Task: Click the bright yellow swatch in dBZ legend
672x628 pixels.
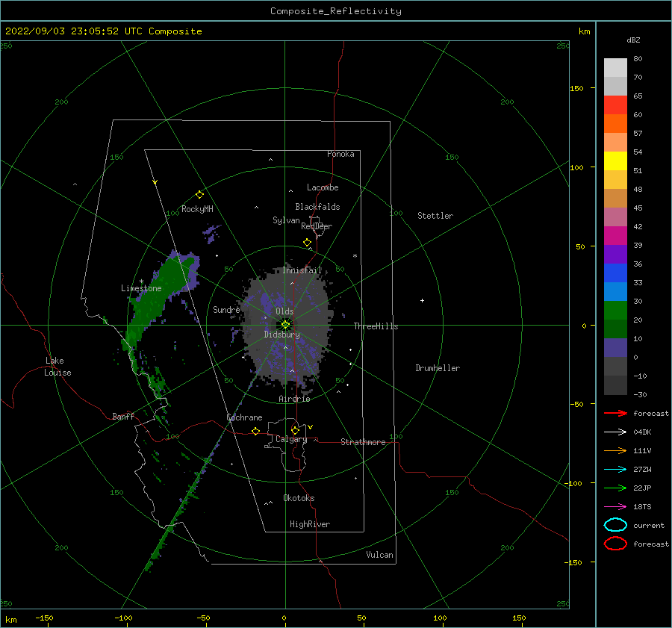Action: click(x=615, y=161)
